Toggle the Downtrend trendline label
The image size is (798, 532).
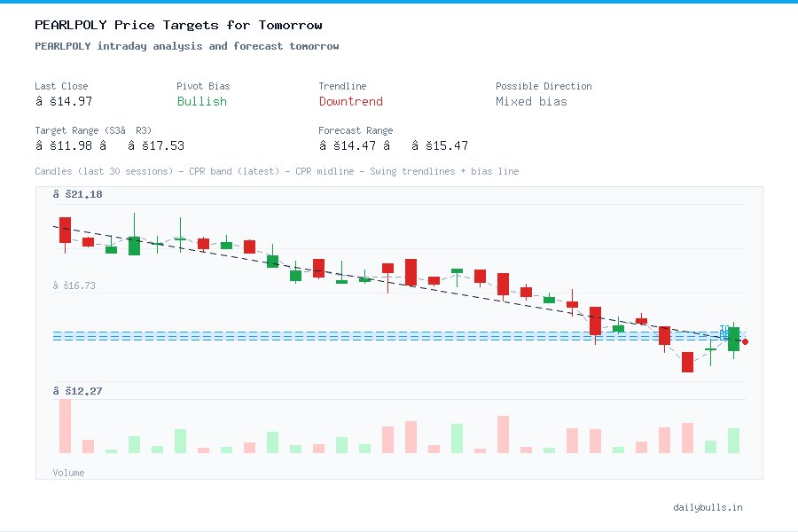click(x=351, y=101)
